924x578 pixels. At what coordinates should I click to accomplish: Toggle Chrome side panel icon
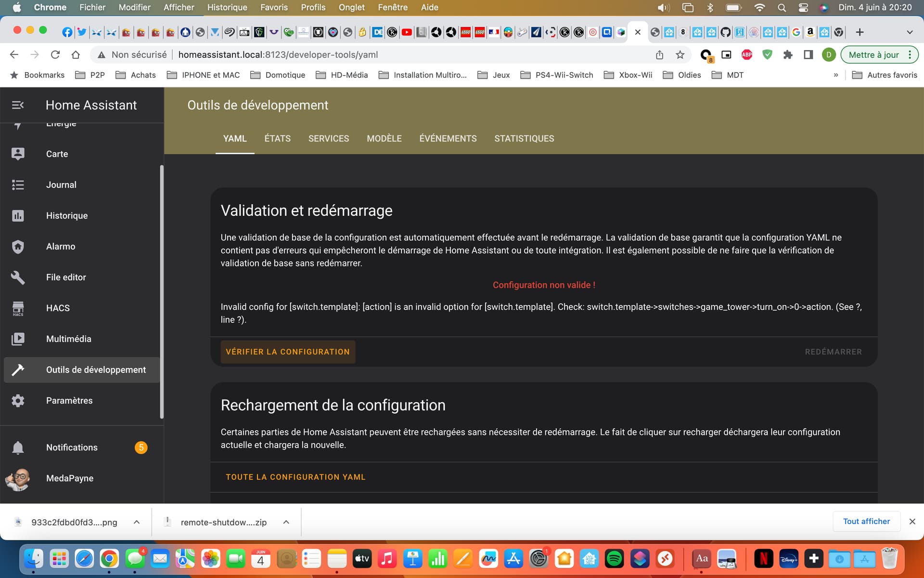tap(808, 55)
